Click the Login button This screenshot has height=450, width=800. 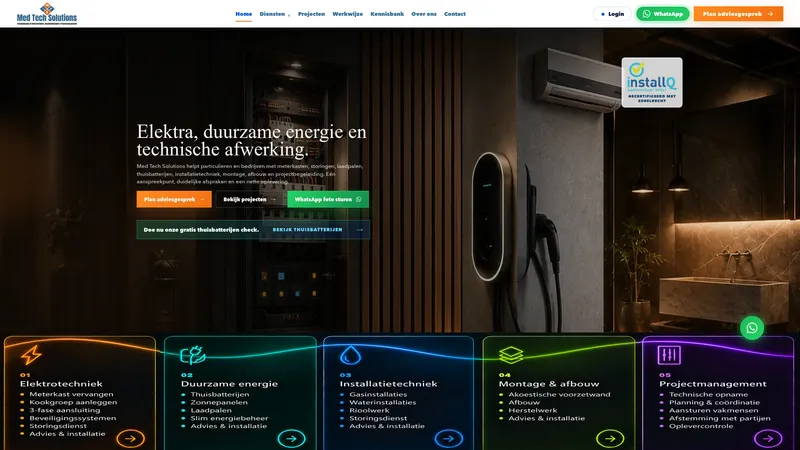click(x=612, y=14)
